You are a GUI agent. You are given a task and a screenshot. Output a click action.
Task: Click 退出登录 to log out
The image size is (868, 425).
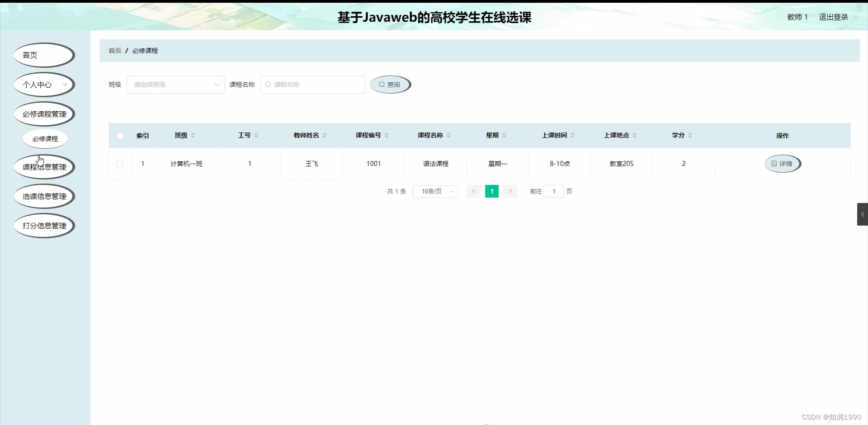(833, 17)
